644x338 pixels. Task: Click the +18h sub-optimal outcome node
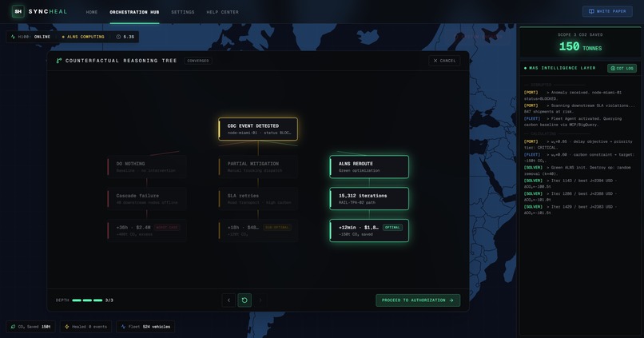pos(258,230)
